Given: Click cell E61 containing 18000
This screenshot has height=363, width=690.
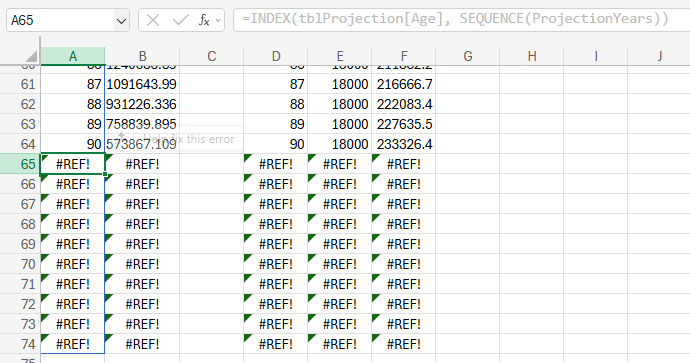Looking at the screenshot, I should pyautogui.click(x=340, y=84).
